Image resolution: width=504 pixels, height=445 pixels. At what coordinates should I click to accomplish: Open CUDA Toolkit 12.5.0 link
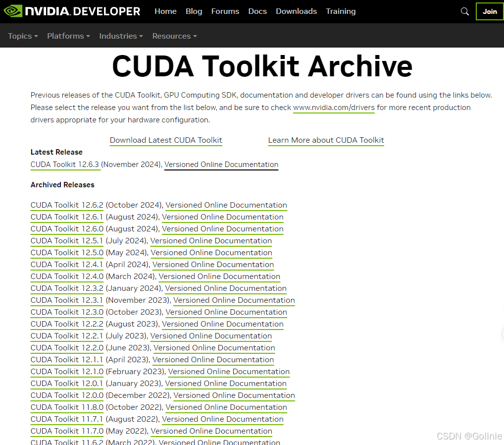coord(67,253)
